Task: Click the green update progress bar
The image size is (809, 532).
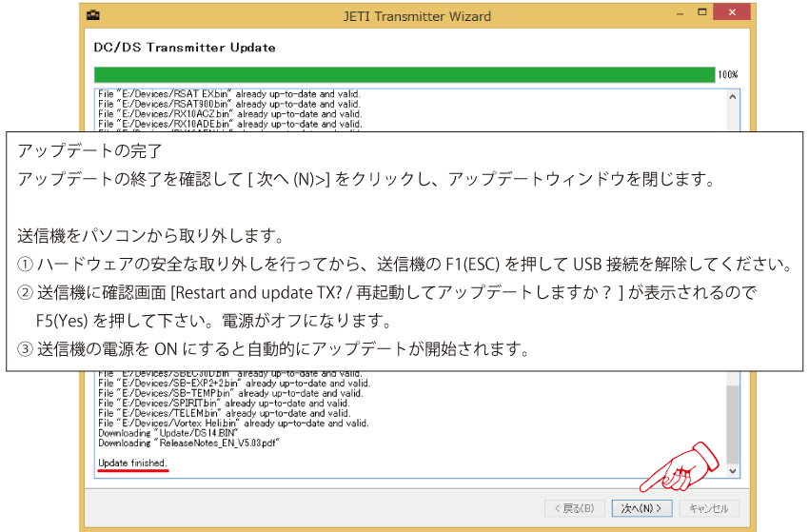Action: (404, 75)
